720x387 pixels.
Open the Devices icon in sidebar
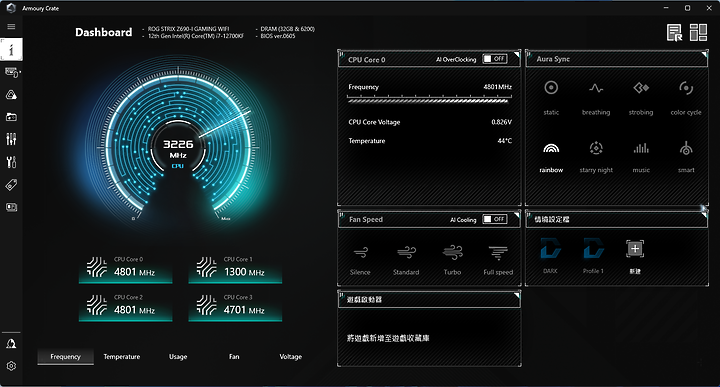tap(12, 72)
